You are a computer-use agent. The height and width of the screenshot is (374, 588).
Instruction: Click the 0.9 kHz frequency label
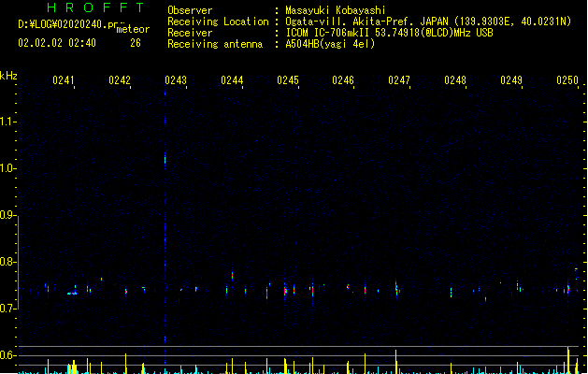click(x=7, y=215)
